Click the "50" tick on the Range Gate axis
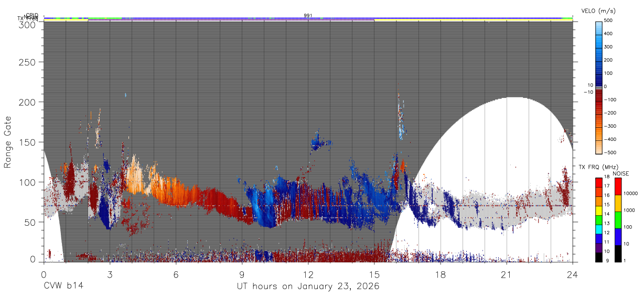 (30, 222)
